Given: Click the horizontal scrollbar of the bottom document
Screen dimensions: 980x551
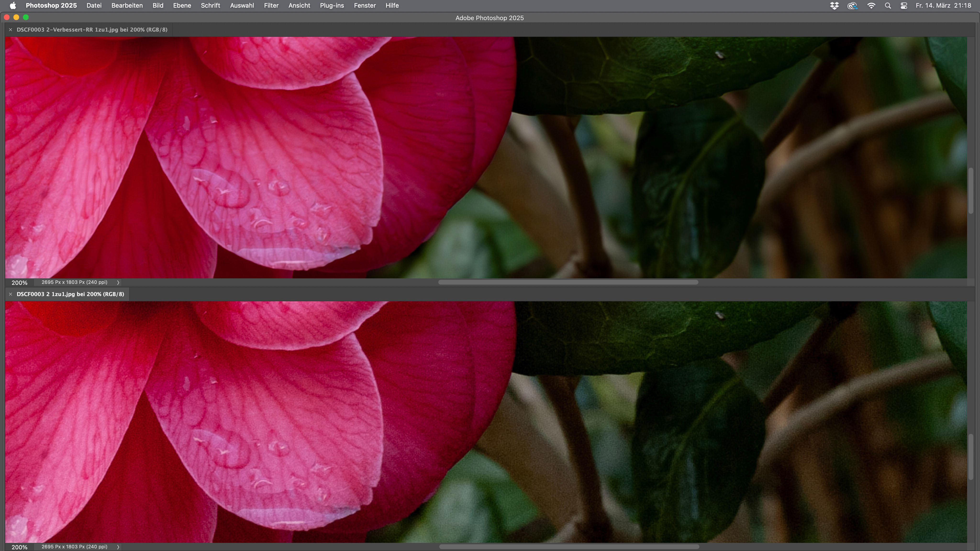Looking at the screenshot, I should pos(569,547).
